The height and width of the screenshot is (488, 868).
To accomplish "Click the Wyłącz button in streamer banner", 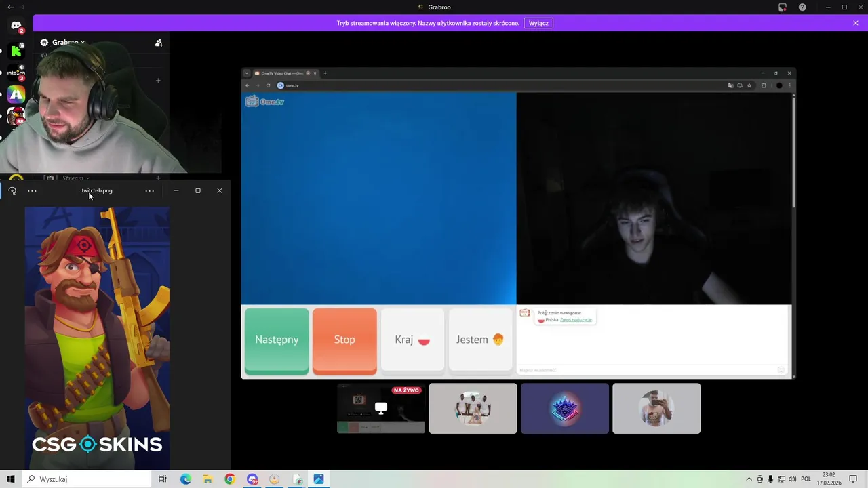I will (x=538, y=23).
